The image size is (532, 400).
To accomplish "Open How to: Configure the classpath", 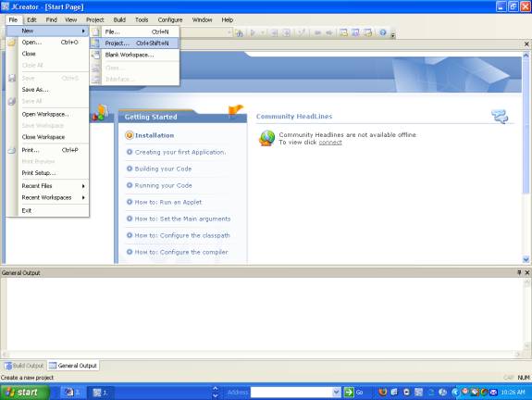I will 182,235.
